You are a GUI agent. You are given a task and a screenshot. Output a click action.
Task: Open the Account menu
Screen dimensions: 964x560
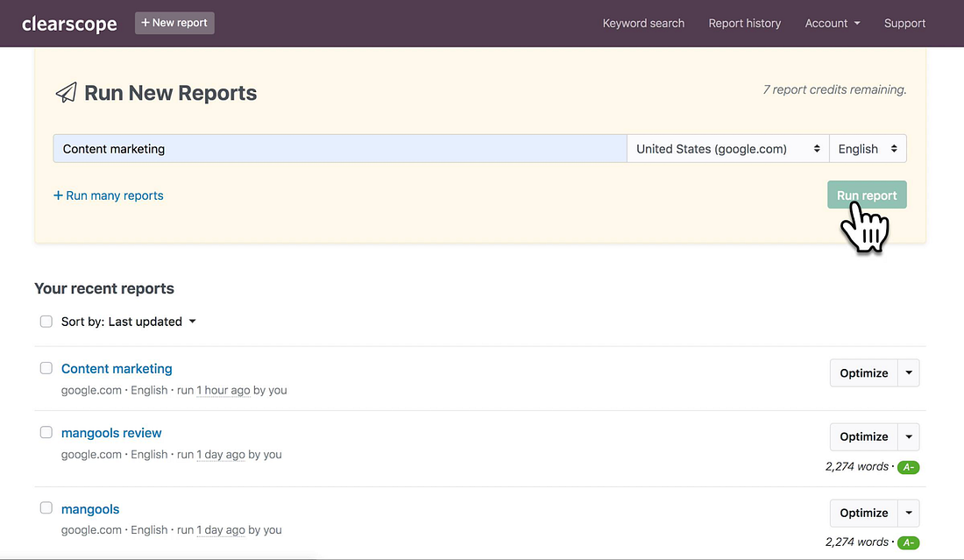[832, 24]
